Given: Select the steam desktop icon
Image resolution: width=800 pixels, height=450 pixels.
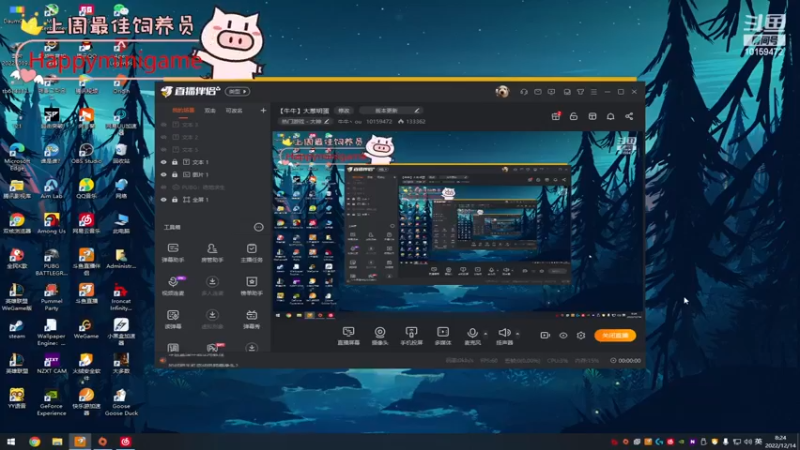Looking at the screenshot, I should point(16,329).
